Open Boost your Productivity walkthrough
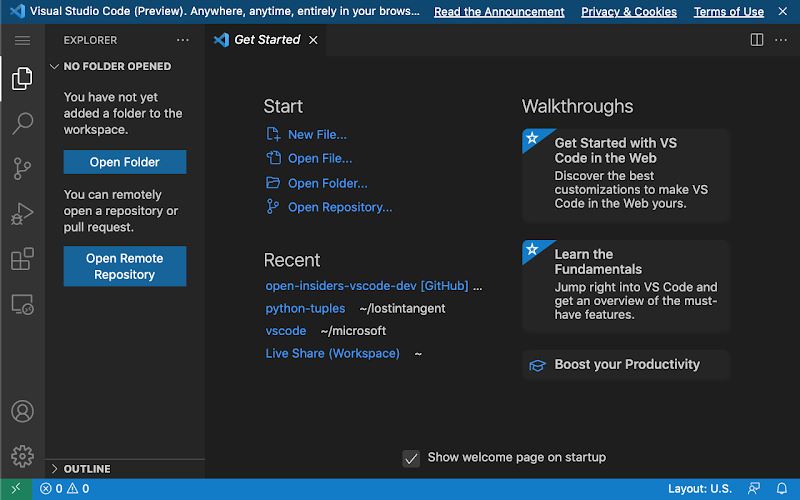Viewport: 800px width, 500px height. [x=626, y=365]
